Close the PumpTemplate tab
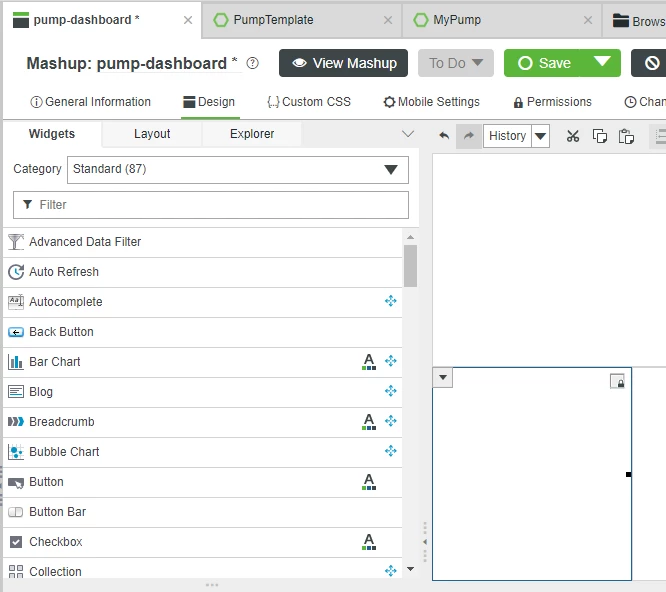This screenshot has width=666, height=592. point(388,20)
